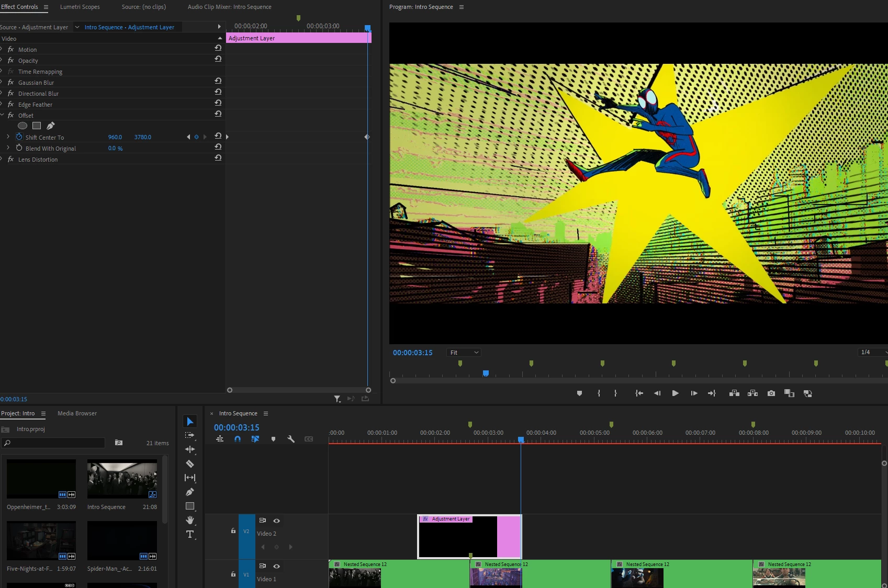Create a 4-point polygon mask for Offset
Screen dimensions: 888x588
[x=37, y=126]
